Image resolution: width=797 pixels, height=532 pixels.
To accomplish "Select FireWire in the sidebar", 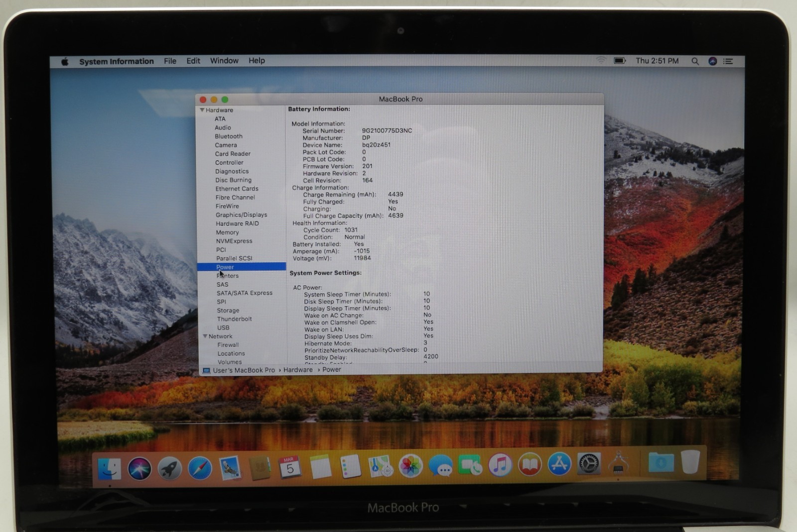I will 227,206.
